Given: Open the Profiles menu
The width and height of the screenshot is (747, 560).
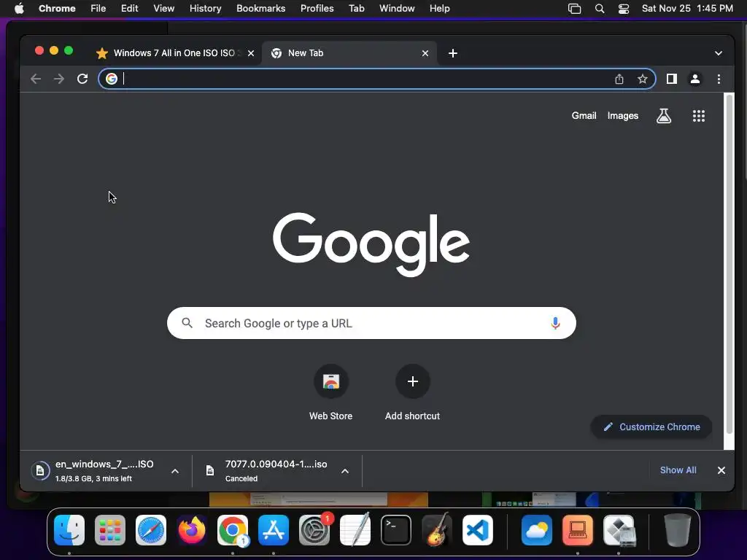Looking at the screenshot, I should 317,9.
